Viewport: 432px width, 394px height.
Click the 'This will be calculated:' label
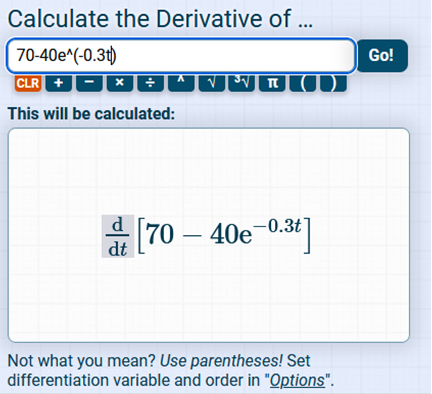(91, 114)
